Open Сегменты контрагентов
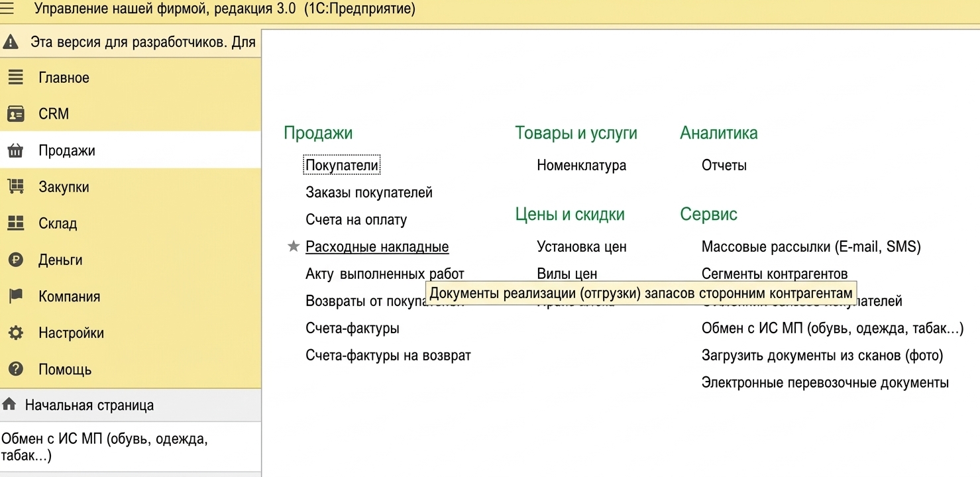The image size is (980, 477). 775,274
